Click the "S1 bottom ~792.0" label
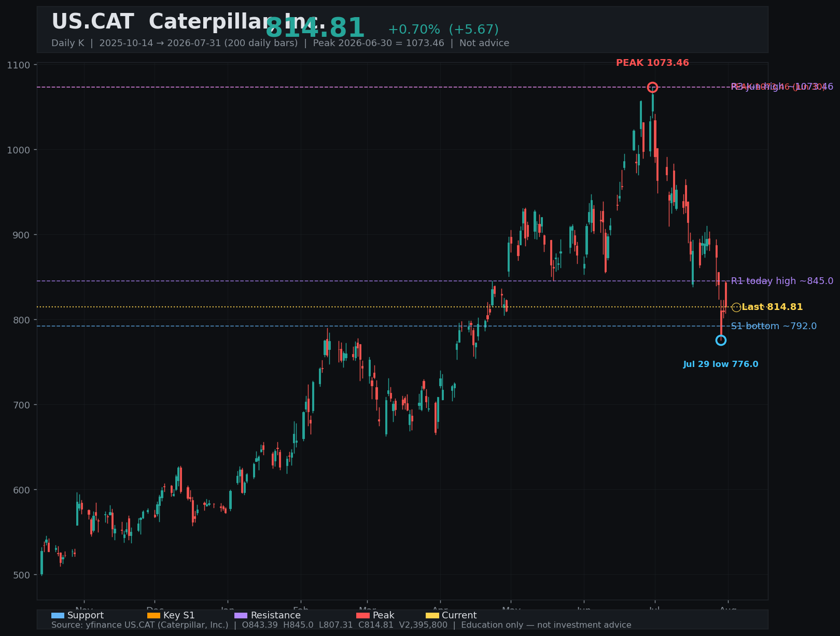This screenshot has height=636, width=840. (x=774, y=326)
